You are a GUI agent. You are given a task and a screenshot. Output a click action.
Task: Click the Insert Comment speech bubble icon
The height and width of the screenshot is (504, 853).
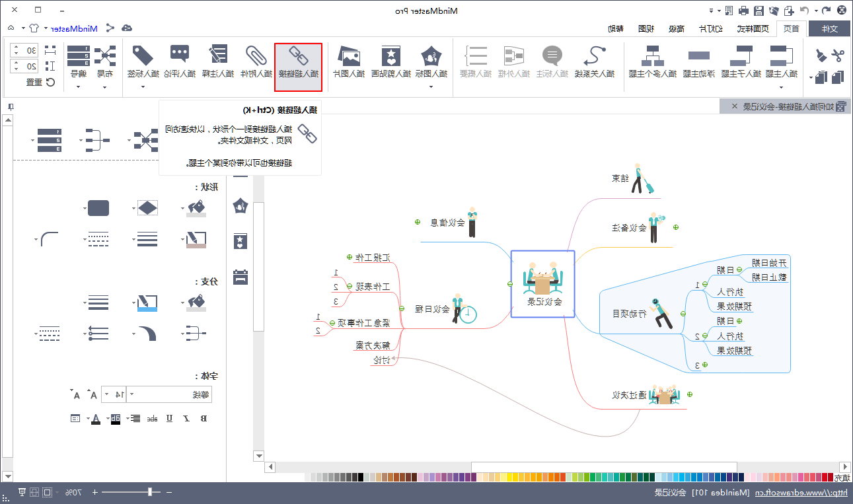pyautogui.click(x=180, y=55)
